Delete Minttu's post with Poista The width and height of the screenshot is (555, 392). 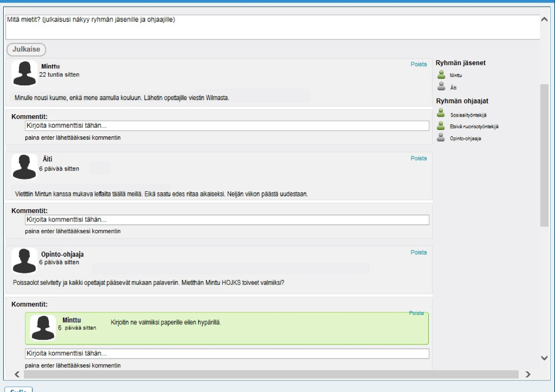click(x=419, y=64)
